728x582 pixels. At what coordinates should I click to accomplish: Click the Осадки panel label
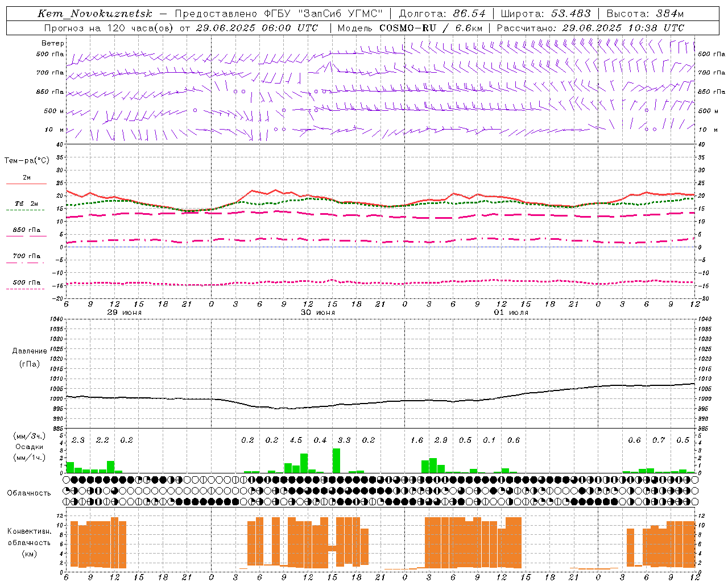click(30, 447)
